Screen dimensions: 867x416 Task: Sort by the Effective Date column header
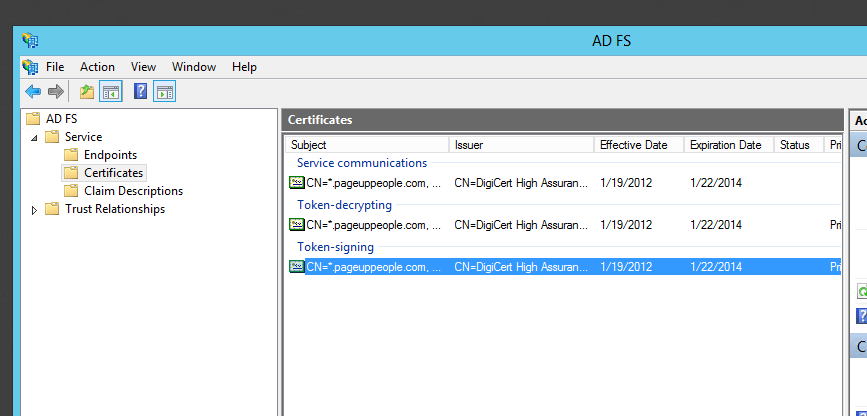[639, 145]
